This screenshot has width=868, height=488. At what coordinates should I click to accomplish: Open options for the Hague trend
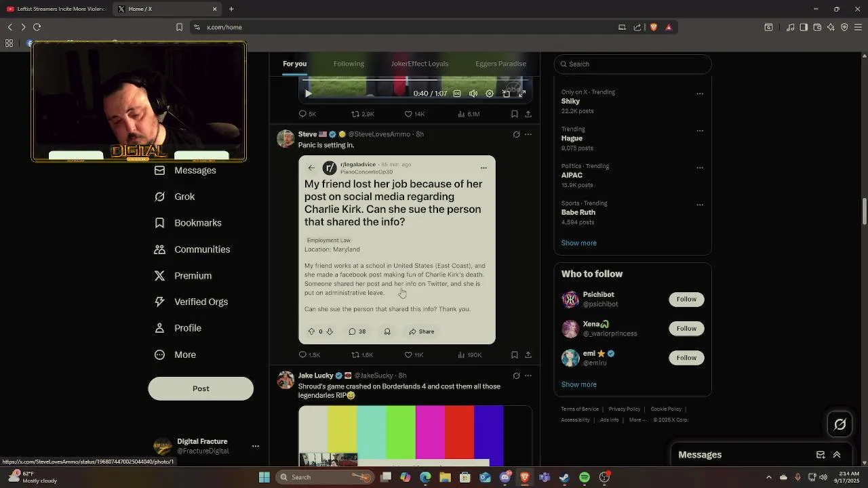pos(700,131)
